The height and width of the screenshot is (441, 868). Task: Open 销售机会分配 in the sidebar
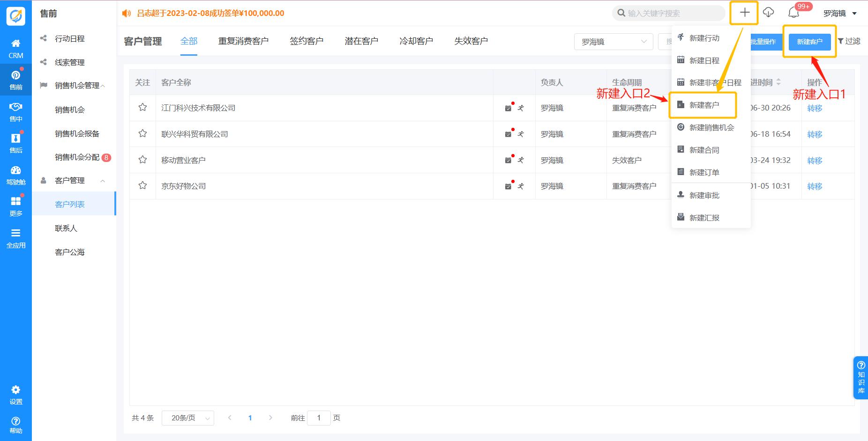(77, 157)
